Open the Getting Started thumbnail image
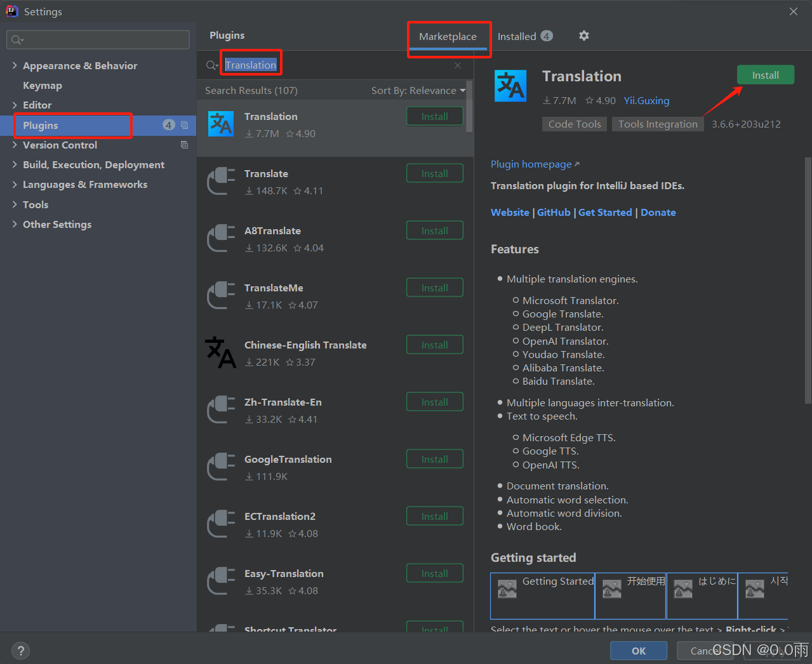This screenshot has height=664, width=812. (543, 595)
